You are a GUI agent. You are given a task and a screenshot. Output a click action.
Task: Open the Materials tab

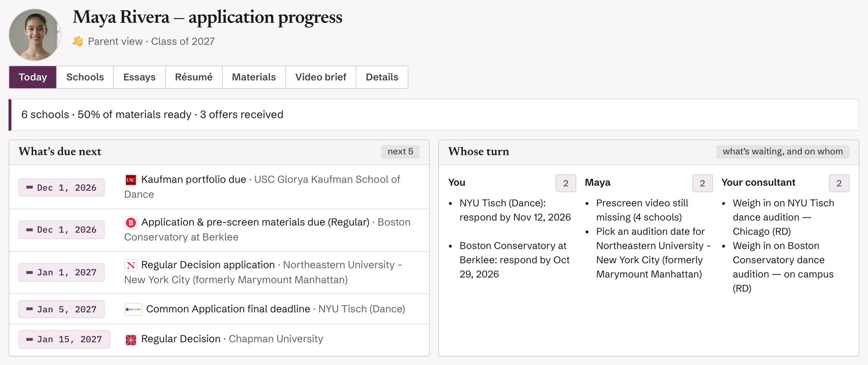pyautogui.click(x=254, y=77)
